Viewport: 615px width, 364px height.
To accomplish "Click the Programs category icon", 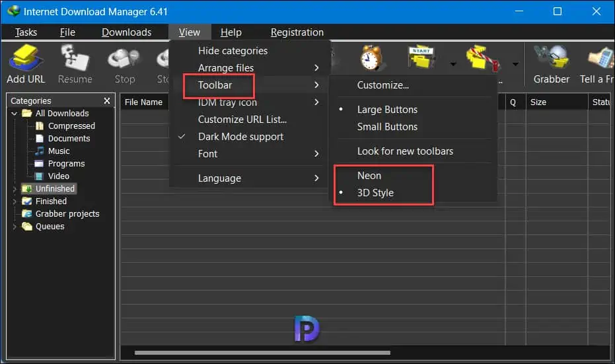I will 39,164.
